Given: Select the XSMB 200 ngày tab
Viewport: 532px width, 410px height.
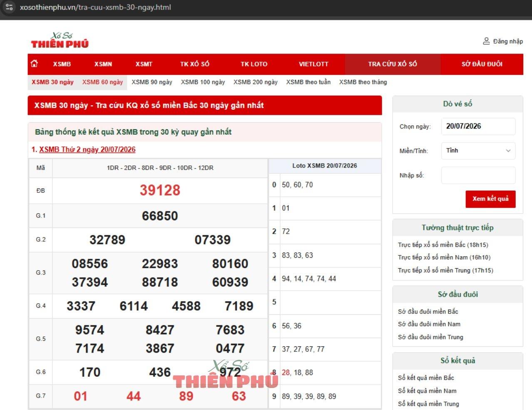Looking at the screenshot, I should tap(256, 82).
